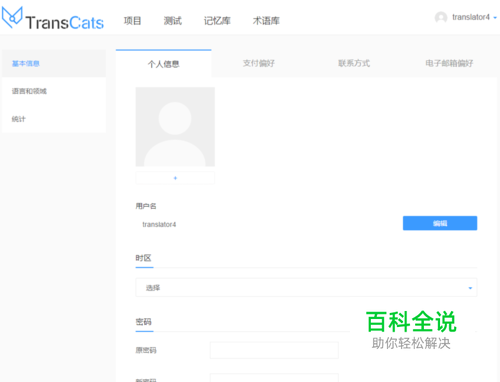Screen dimensions: 500x382
Task: Expand the translator4 account dropdown arrow
Action: point(495,18)
